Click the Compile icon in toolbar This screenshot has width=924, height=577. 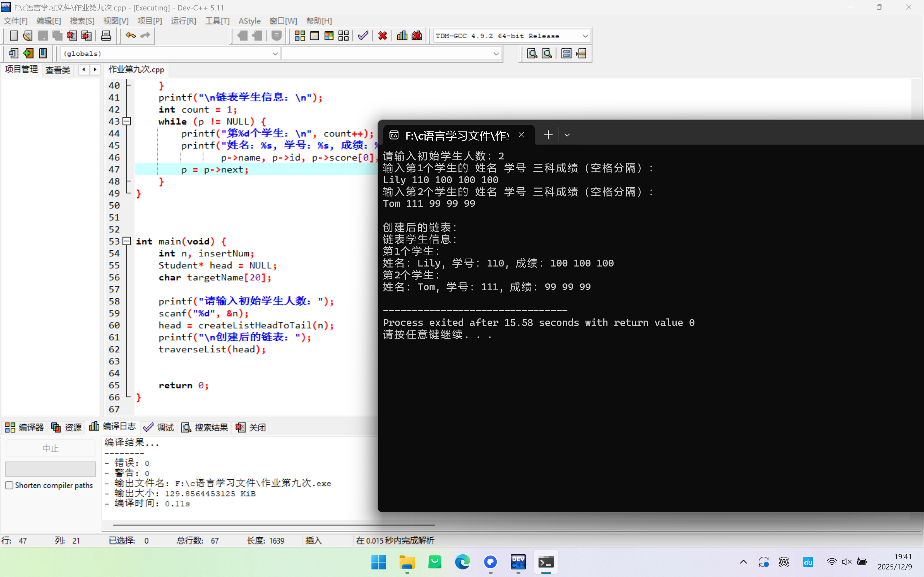tap(300, 36)
